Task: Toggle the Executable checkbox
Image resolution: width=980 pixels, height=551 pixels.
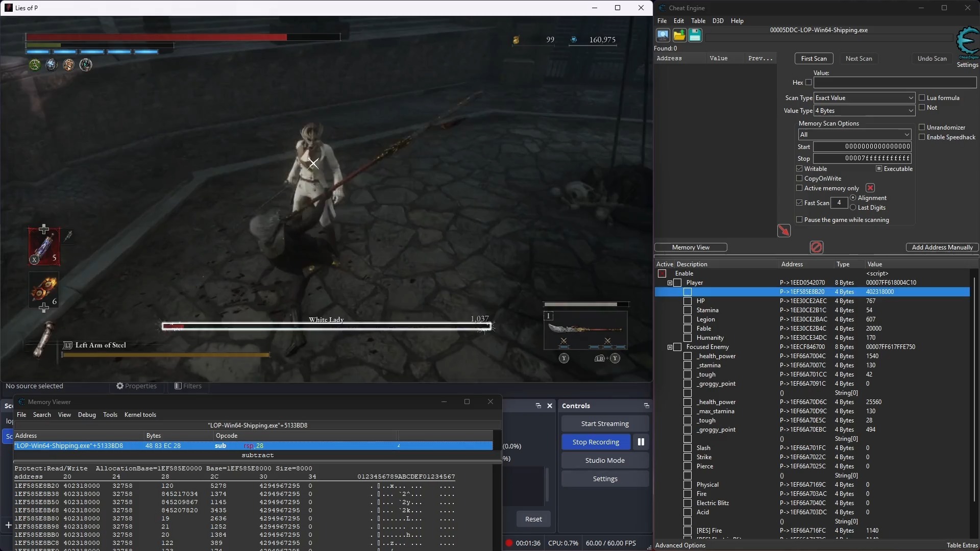Action: (x=879, y=168)
